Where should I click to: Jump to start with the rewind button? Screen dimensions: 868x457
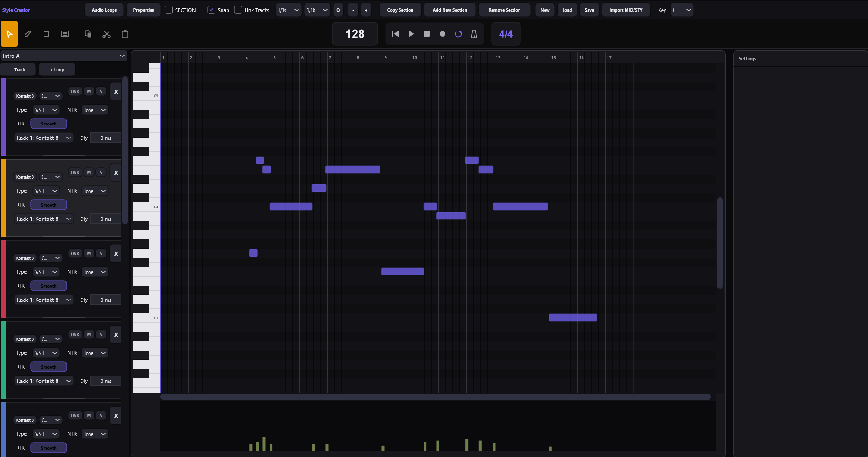[395, 34]
